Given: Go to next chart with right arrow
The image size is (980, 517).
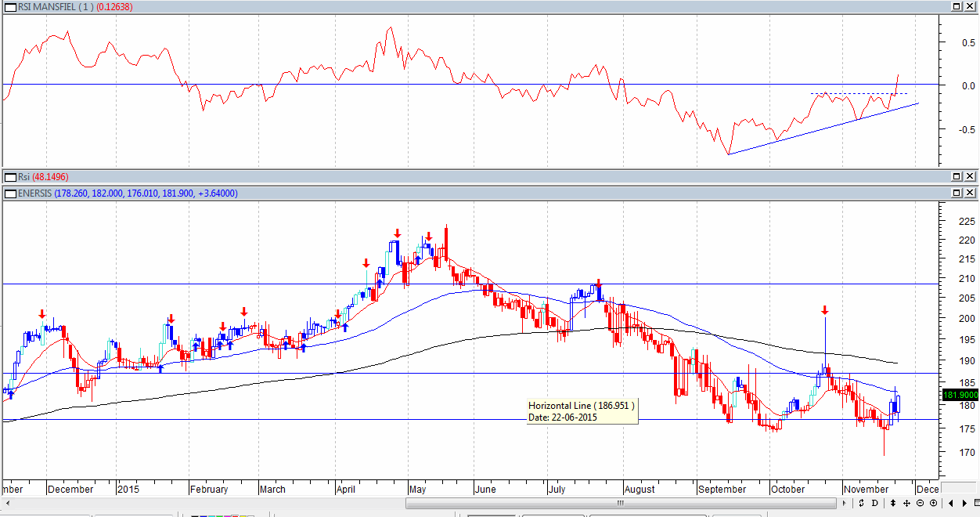Looking at the screenshot, I should pos(964,503).
